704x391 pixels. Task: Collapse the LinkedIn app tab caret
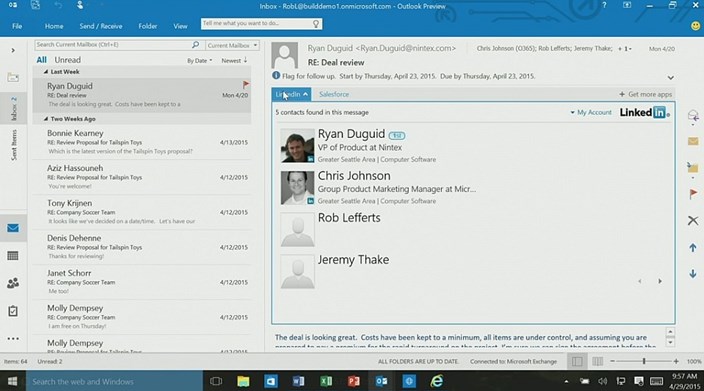tap(305, 94)
